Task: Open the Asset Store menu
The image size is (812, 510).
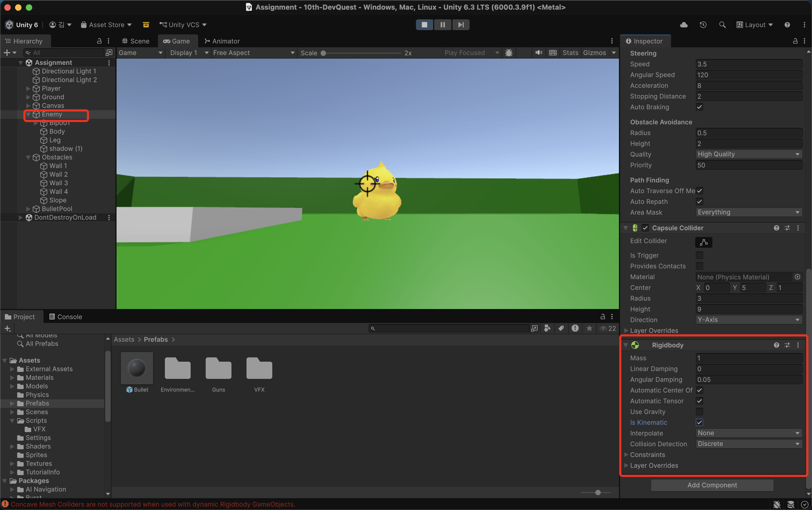Action: coord(106,25)
